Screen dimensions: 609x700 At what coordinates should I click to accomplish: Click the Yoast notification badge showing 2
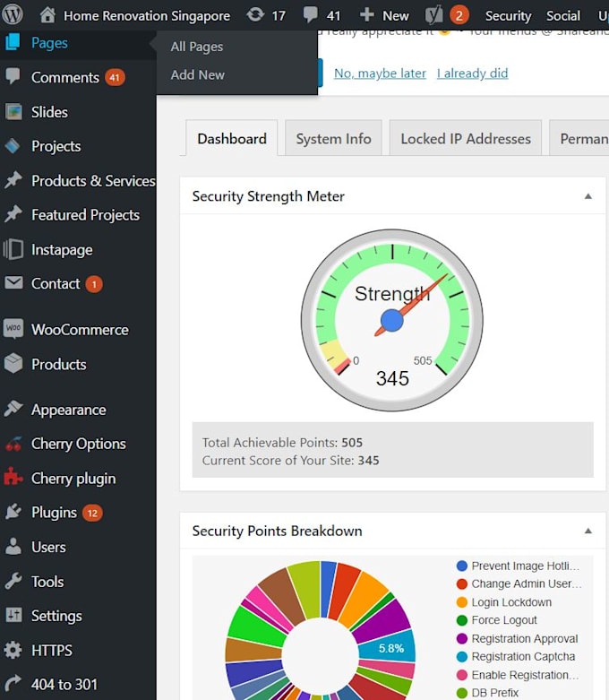pyautogui.click(x=459, y=15)
